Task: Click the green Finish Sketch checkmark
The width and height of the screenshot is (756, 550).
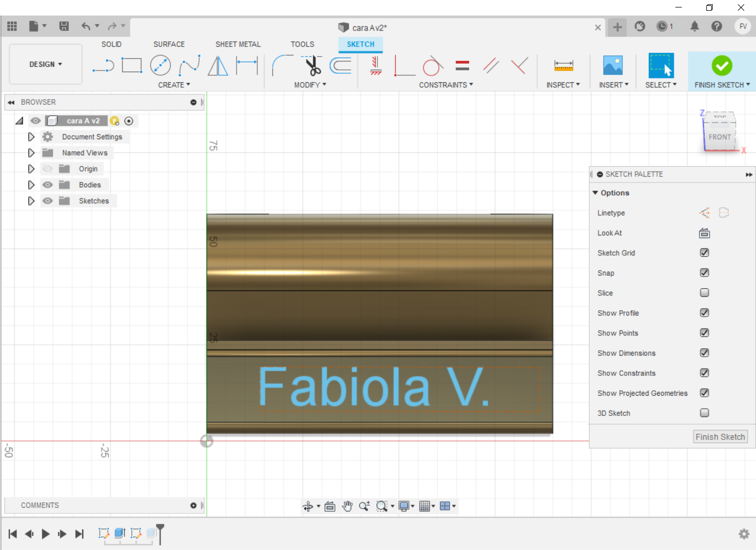Action: (722, 65)
